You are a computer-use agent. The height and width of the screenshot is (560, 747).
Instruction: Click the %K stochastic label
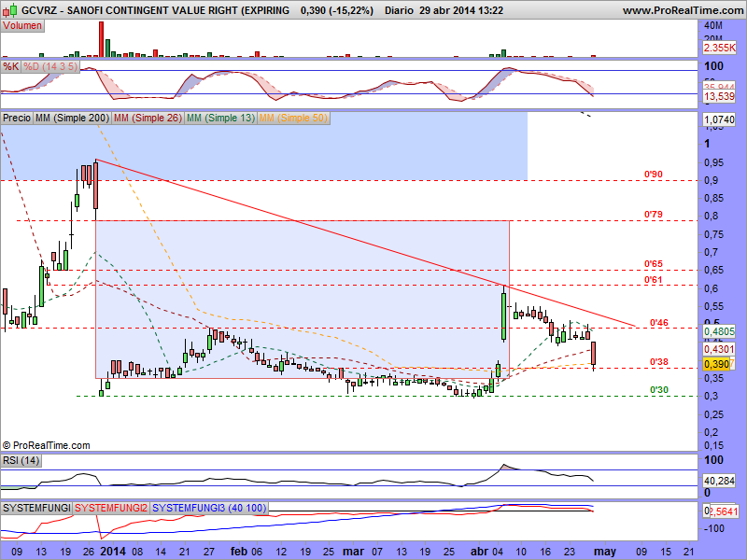coord(10,66)
